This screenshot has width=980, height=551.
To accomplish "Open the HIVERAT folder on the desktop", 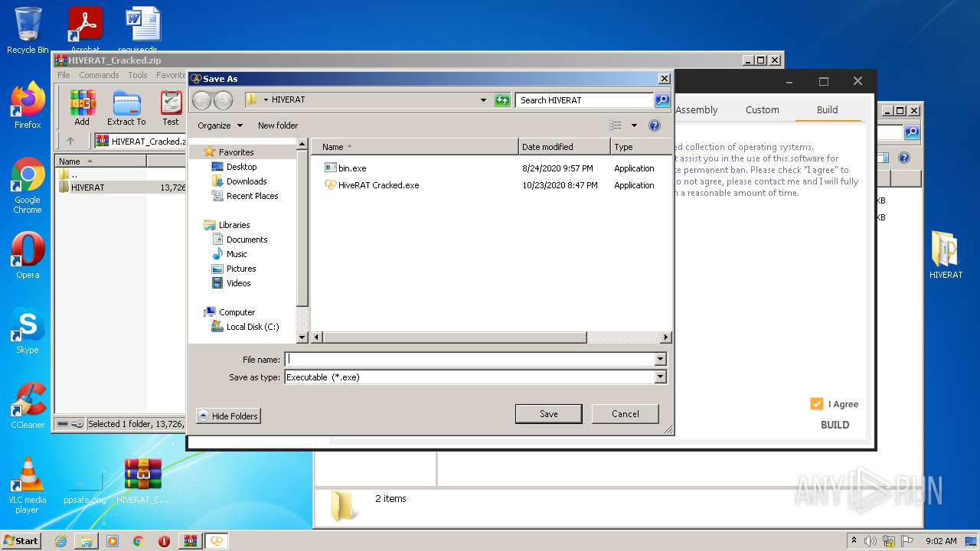I will tap(946, 255).
